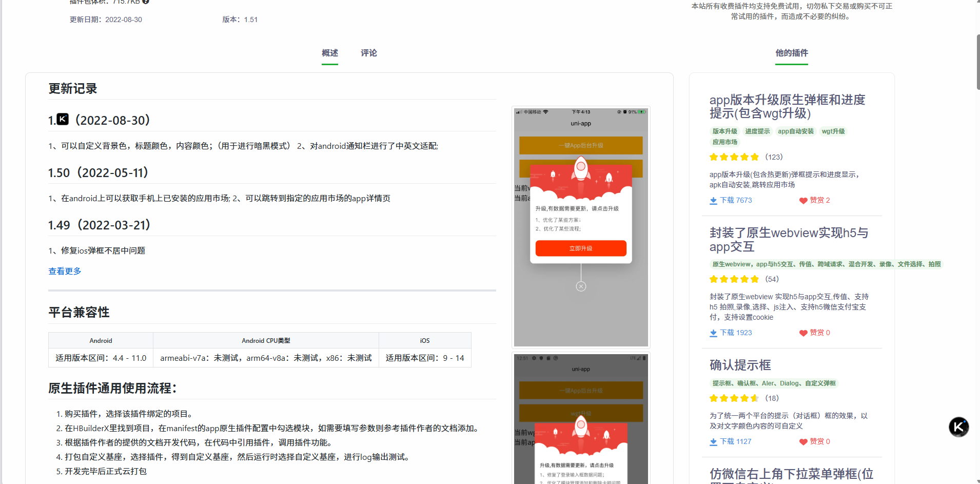The width and height of the screenshot is (980, 484).
Task: Open the 确认提示框 plugin title
Action: (x=740, y=365)
